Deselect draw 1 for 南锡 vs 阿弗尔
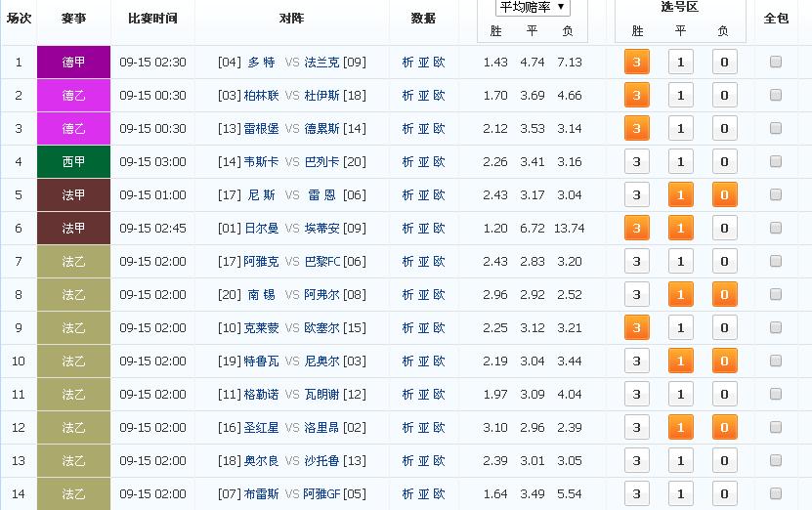The height and width of the screenshot is (510, 812). pos(680,295)
